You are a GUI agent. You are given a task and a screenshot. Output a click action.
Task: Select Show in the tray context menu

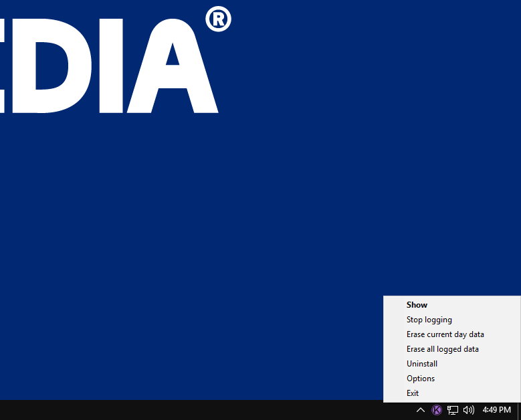point(451,305)
